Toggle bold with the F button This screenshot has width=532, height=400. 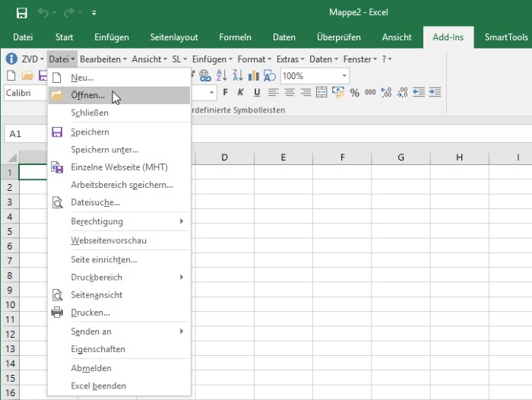point(225,92)
